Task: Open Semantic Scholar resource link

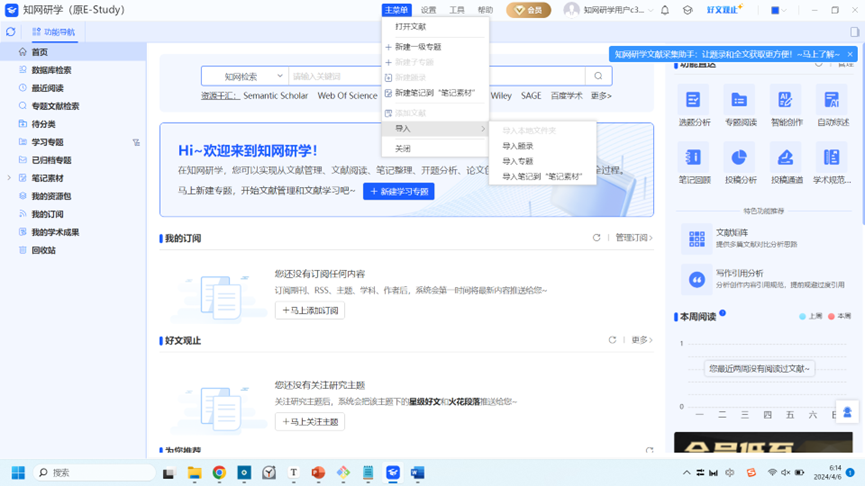Action: 275,95
